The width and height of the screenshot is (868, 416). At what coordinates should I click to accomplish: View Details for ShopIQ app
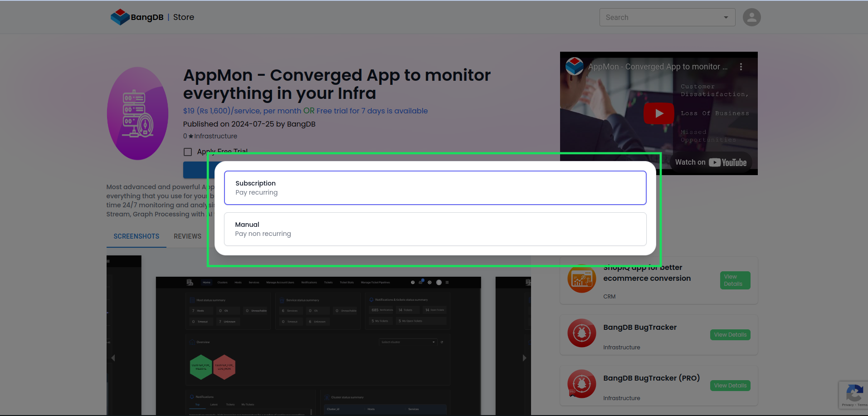(x=735, y=280)
